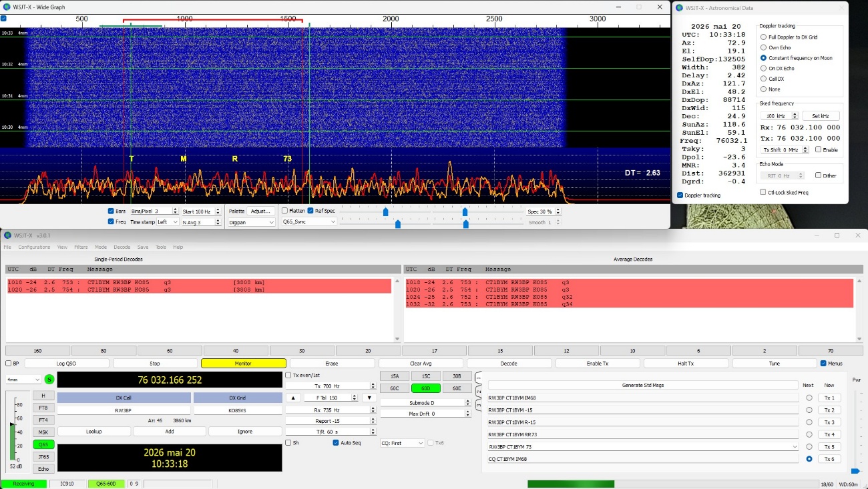Click the green S split indicator button
Image resolution: width=868 pixels, height=489 pixels.
click(x=49, y=380)
